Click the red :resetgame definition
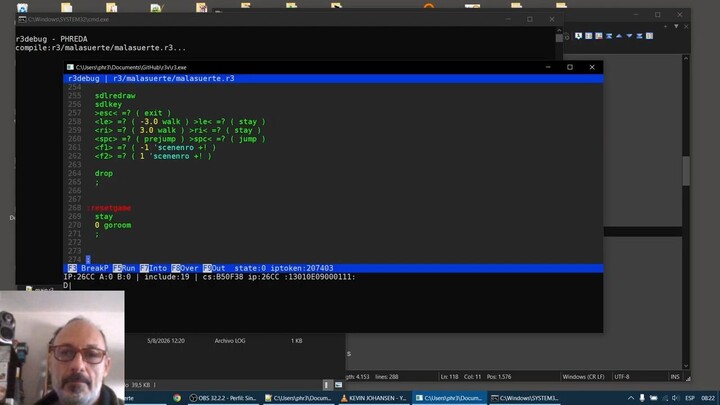 click(108, 208)
